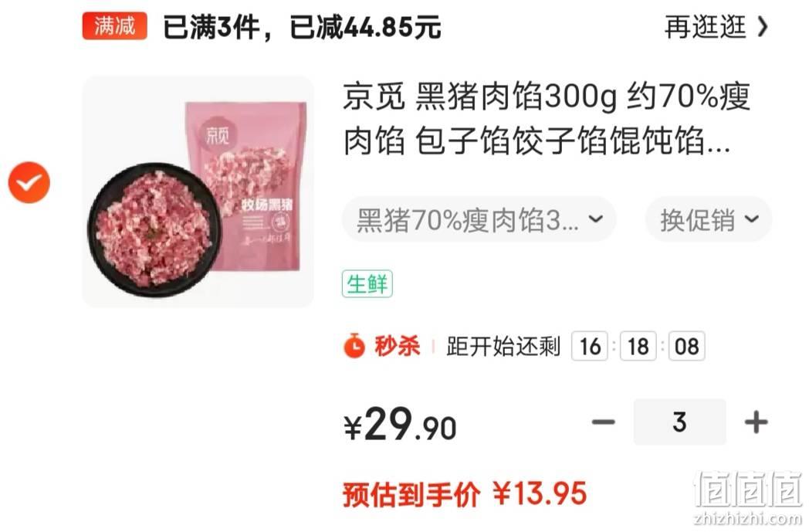Click the 预估到手价 ¥13.95 text
Screen dimensions: 809x532
465,493
